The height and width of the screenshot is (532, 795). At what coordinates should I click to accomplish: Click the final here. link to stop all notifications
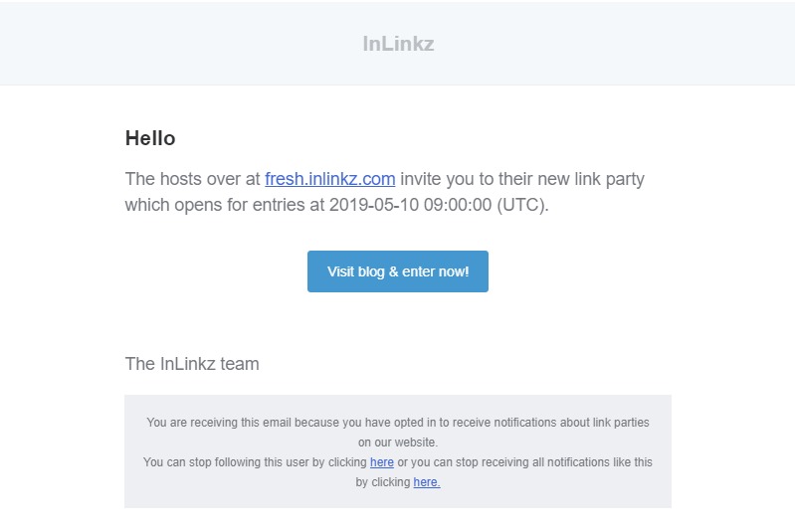427,482
